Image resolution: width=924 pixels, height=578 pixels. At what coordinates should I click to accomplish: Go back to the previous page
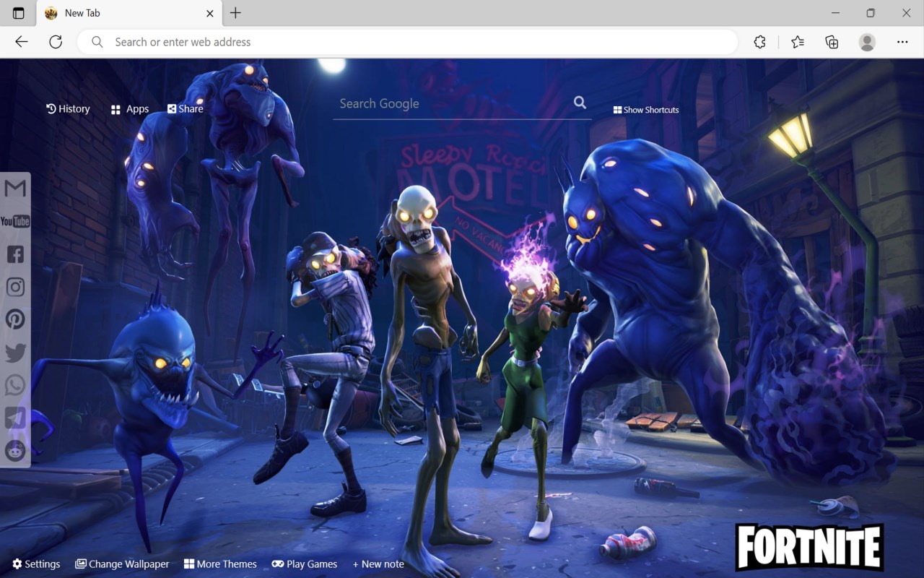(x=22, y=42)
